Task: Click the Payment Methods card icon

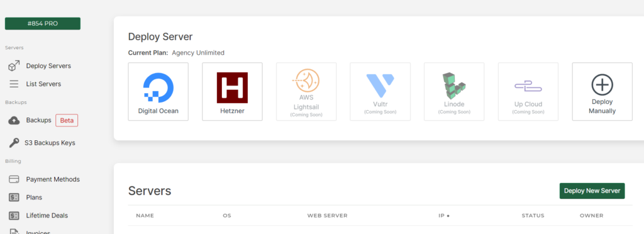Action: click(x=14, y=179)
